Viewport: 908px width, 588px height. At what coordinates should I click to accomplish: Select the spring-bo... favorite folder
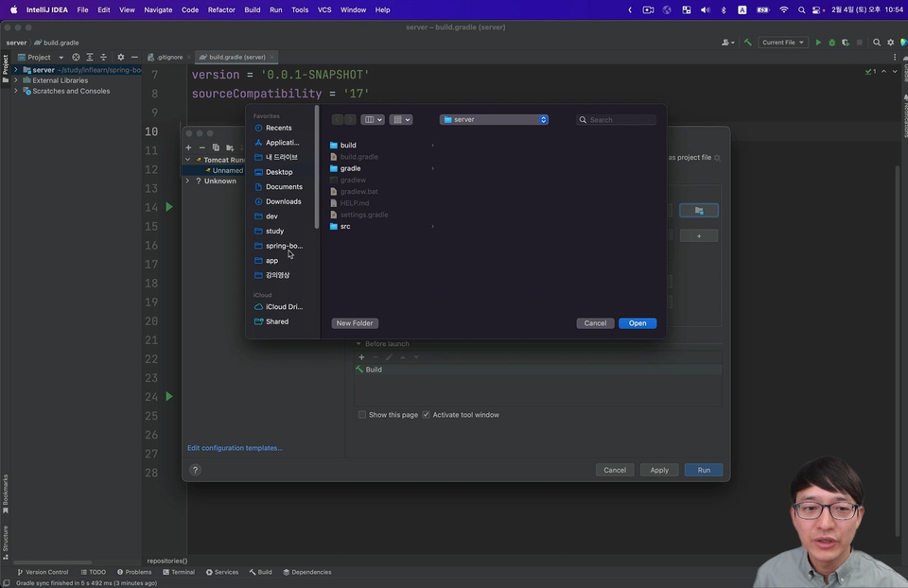(283, 246)
